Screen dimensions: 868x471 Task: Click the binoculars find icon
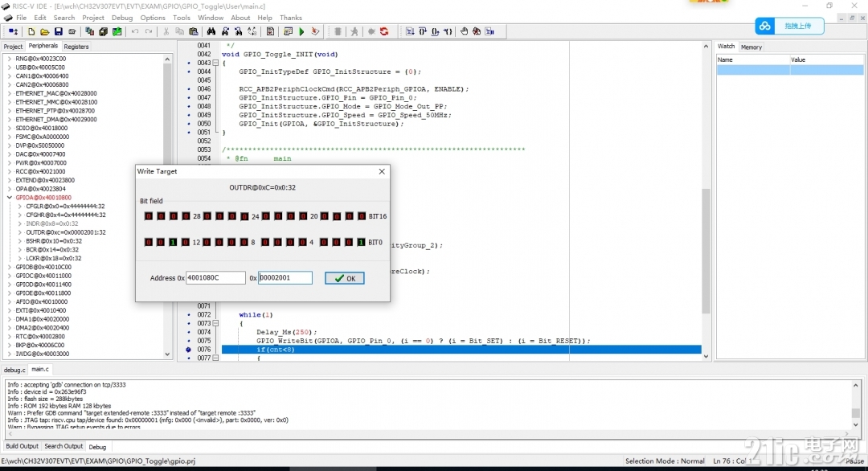pos(211,31)
